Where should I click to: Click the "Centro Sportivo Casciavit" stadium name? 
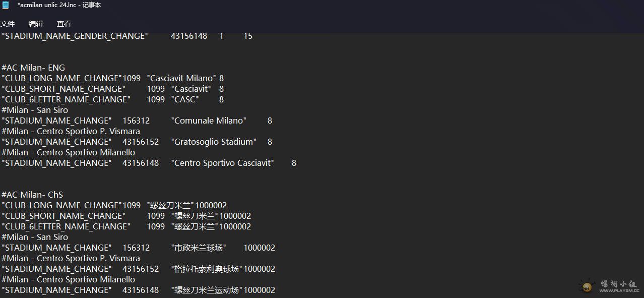point(223,163)
